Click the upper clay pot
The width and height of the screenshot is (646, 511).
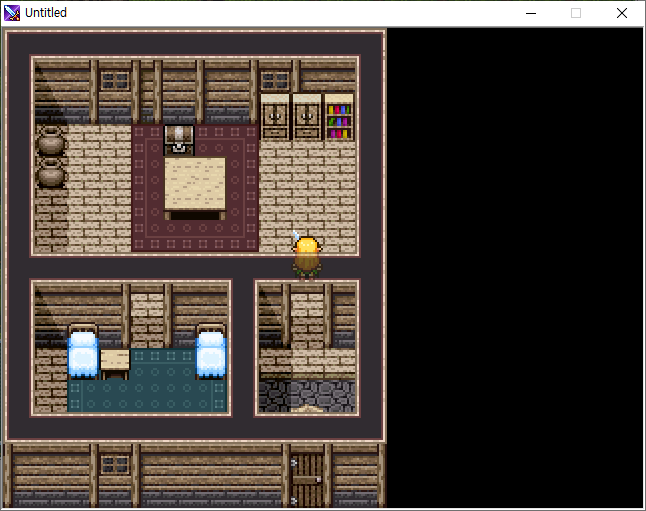click(x=51, y=141)
